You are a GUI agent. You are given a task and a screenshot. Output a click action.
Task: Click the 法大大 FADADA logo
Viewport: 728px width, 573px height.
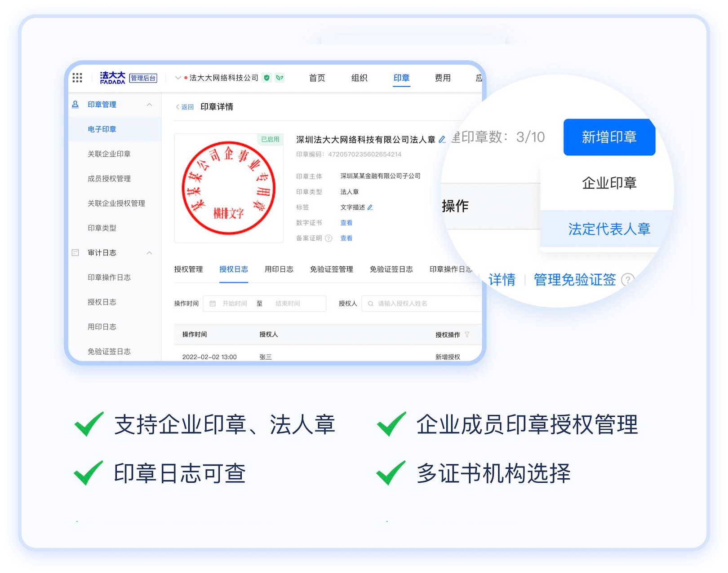112,78
